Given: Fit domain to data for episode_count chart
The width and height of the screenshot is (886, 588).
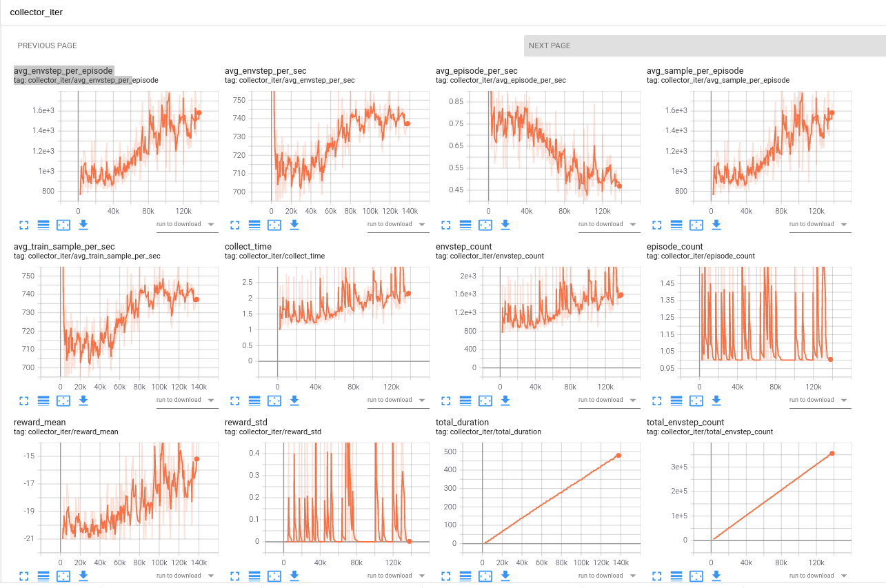Looking at the screenshot, I should 696,401.
